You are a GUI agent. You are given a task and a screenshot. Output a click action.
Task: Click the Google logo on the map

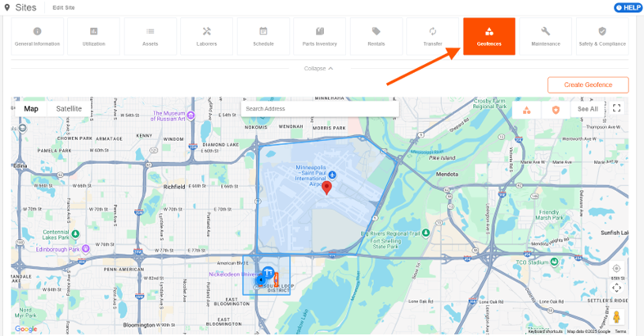click(x=26, y=329)
